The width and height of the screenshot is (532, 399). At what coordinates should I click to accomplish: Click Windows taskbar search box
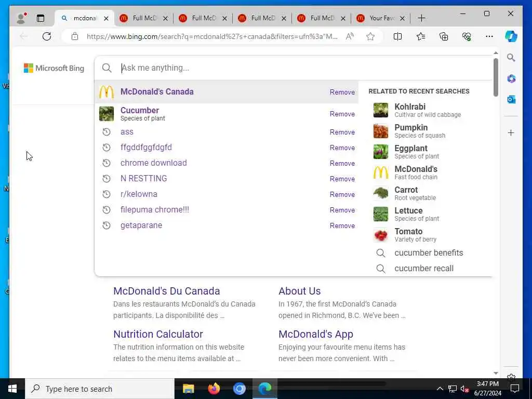tap(100, 389)
